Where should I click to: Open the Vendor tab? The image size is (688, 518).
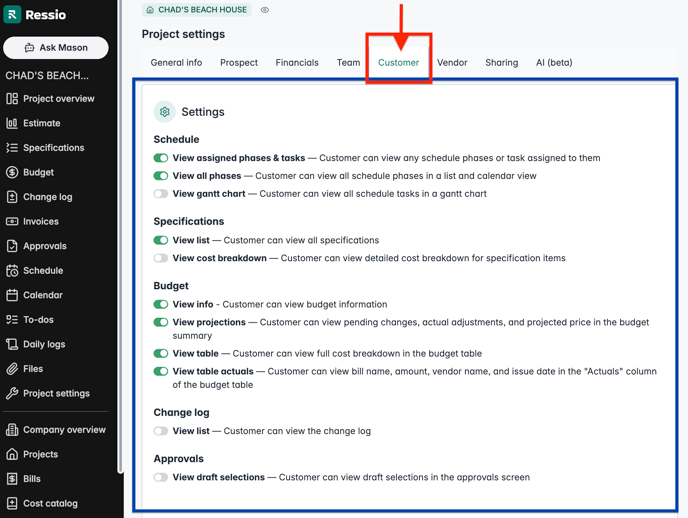click(452, 63)
